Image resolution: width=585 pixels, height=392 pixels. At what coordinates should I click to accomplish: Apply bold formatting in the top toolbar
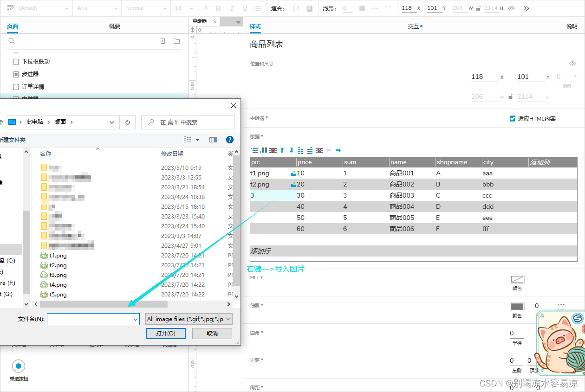point(218,8)
